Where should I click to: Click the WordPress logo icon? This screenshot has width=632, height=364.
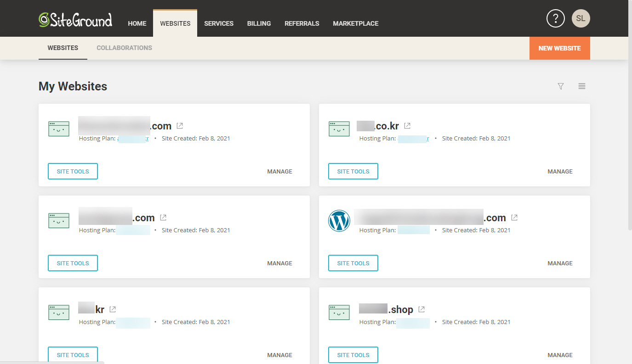point(339,221)
